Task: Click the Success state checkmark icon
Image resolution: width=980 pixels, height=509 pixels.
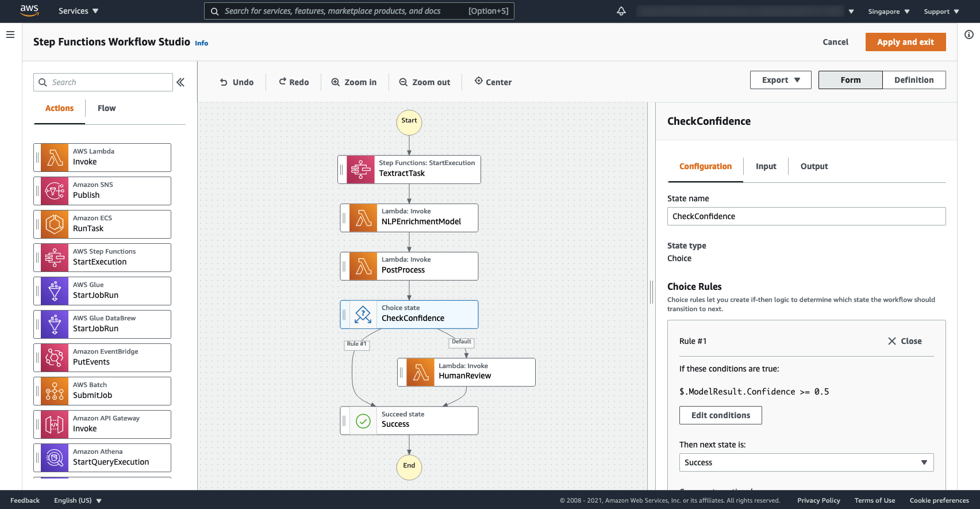Action: [x=363, y=421]
